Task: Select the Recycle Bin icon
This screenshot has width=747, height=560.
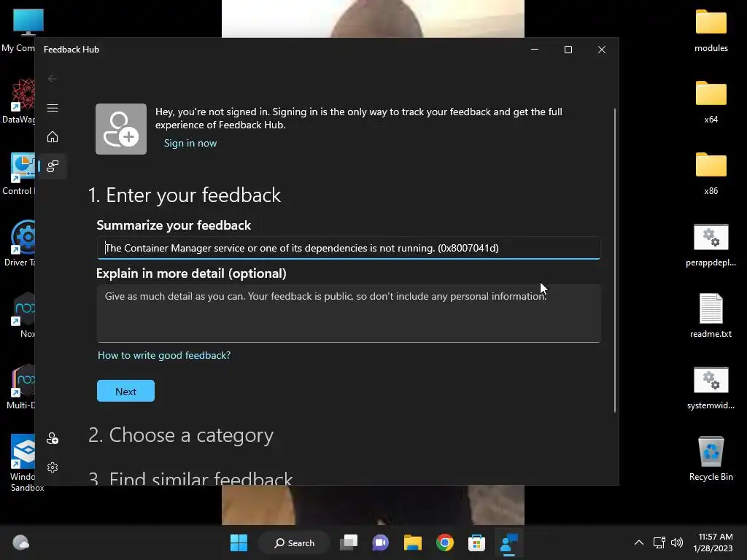Action: pos(711,458)
